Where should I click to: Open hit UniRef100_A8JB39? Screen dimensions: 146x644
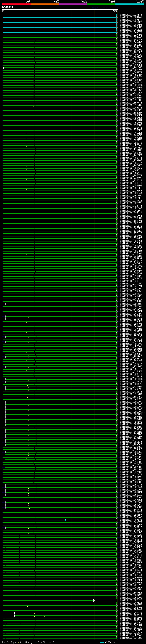tap(131, 20)
